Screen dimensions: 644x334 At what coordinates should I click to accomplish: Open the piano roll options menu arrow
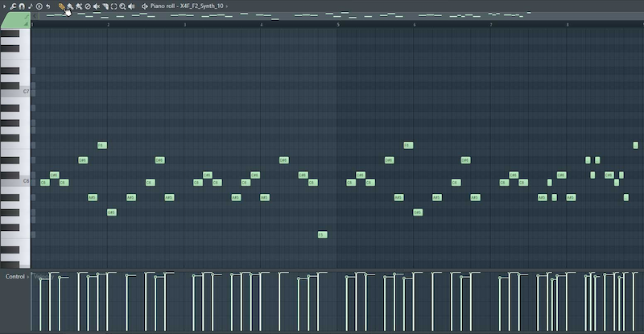tap(4, 6)
